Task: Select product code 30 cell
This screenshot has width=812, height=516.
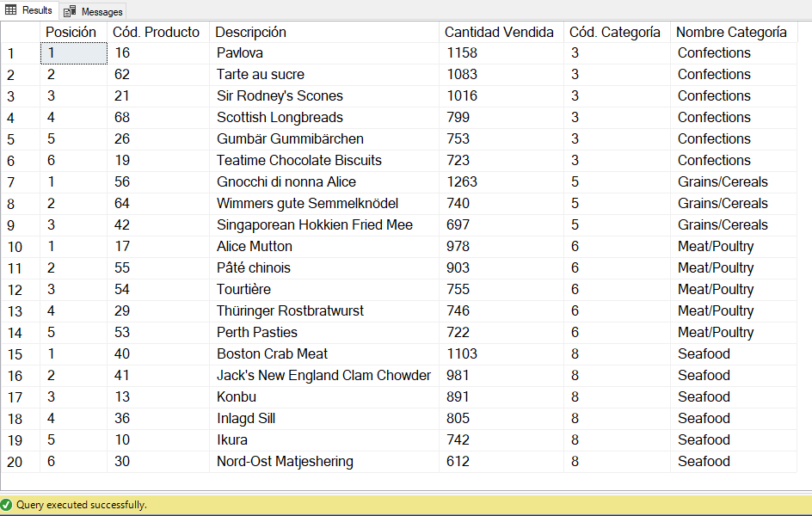Action: coord(158,461)
